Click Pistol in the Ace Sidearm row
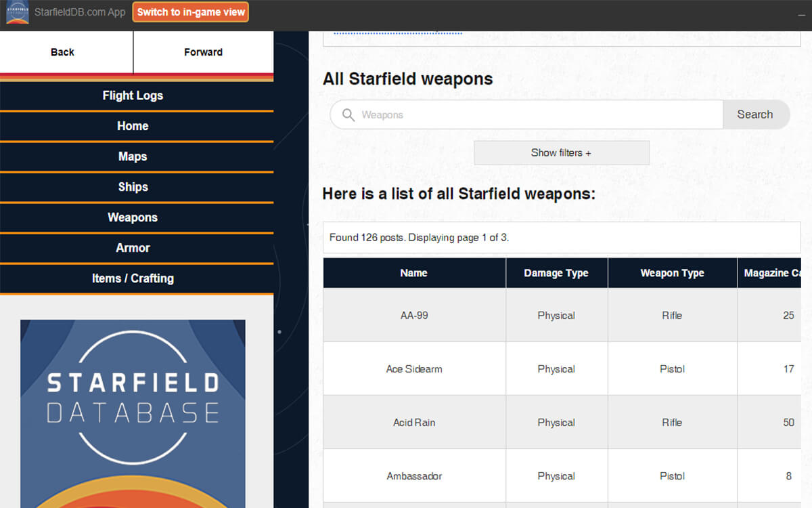 (x=672, y=369)
